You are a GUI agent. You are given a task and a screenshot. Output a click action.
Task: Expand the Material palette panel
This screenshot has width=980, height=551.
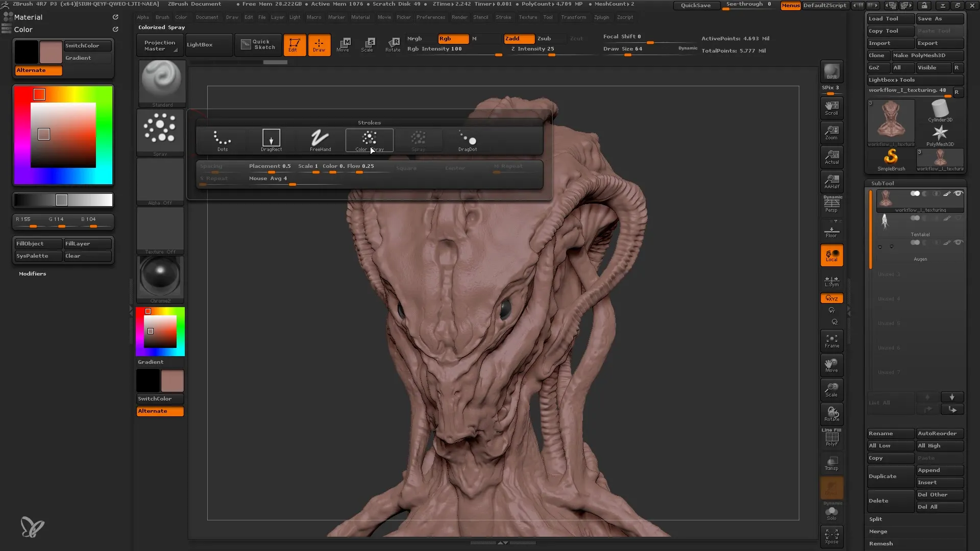pyautogui.click(x=28, y=17)
